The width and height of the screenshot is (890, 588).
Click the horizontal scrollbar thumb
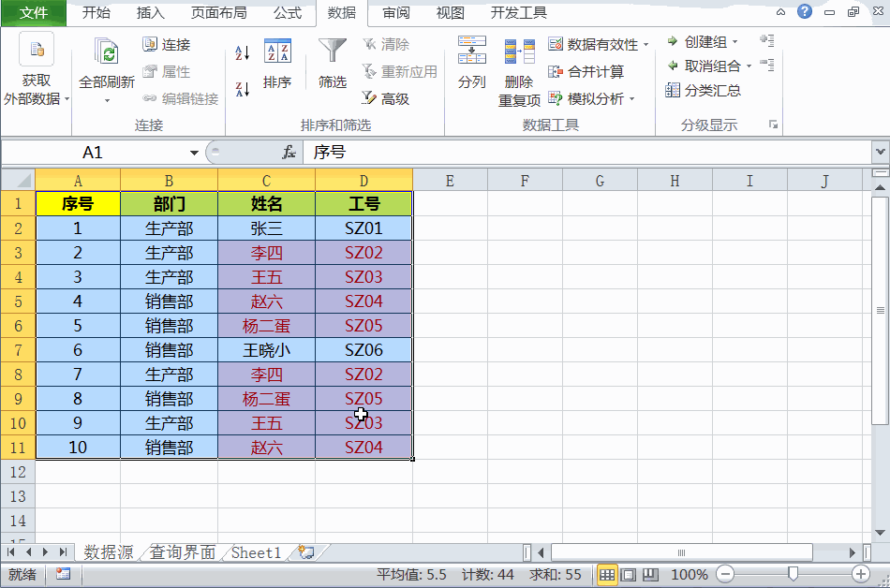coord(682,552)
